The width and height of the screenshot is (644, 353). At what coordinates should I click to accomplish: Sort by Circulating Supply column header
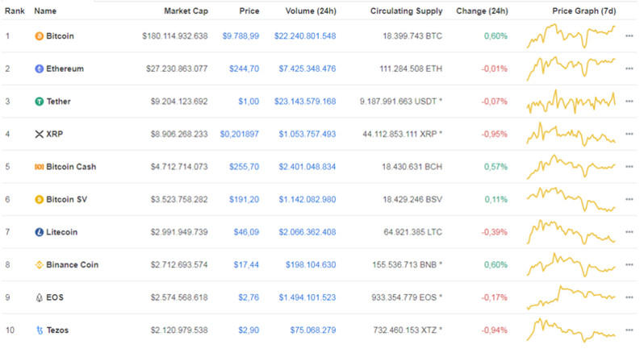point(406,11)
